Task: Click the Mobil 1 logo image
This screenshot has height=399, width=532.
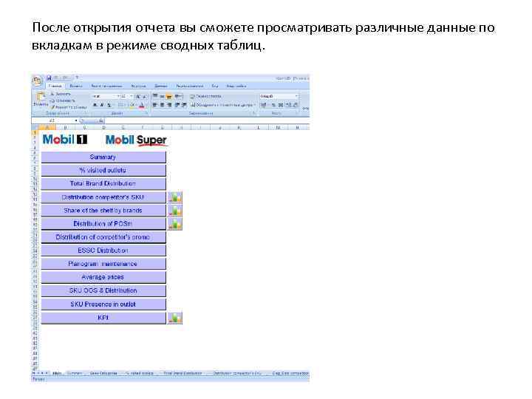Action: [64, 139]
